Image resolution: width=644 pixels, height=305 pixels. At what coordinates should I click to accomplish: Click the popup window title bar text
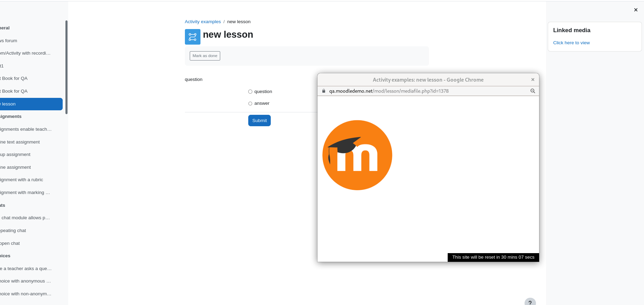pos(428,80)
